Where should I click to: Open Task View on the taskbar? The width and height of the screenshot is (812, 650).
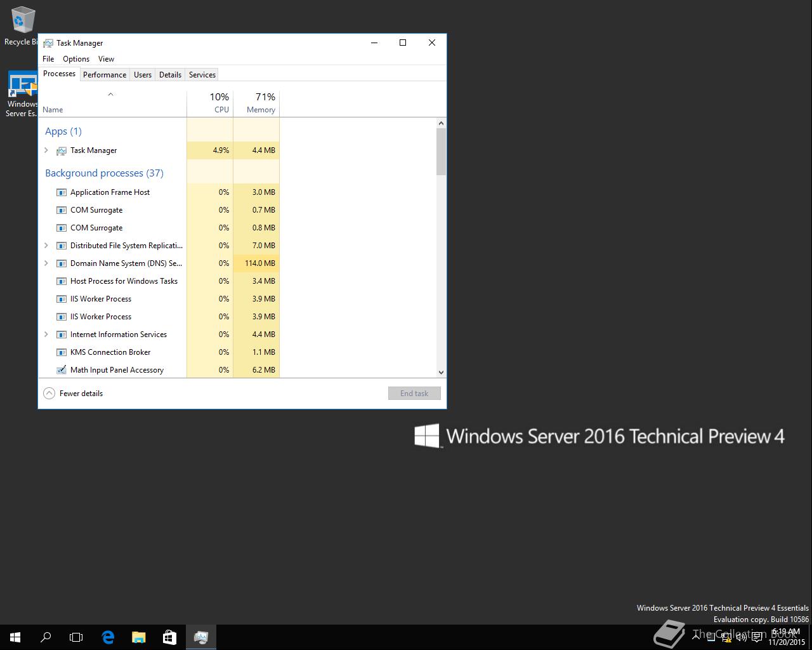point(76,637)
